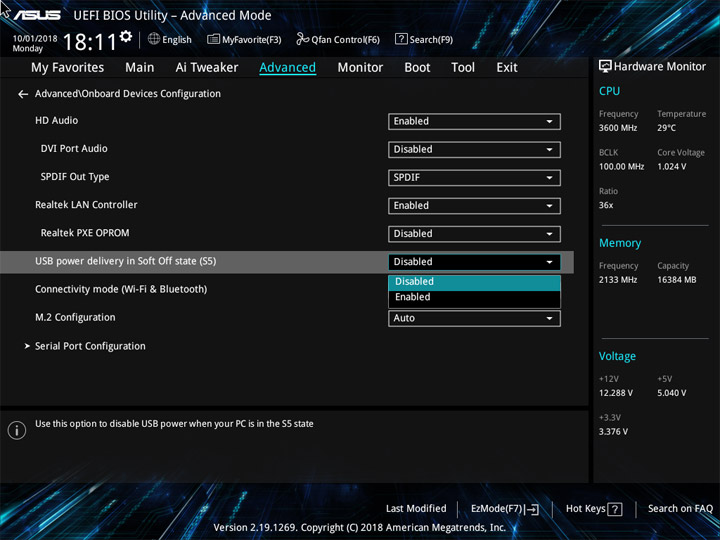720x540 pixels.
Task: Collapse the USB power delivery S5 dropdown
Action: (474, 262)
